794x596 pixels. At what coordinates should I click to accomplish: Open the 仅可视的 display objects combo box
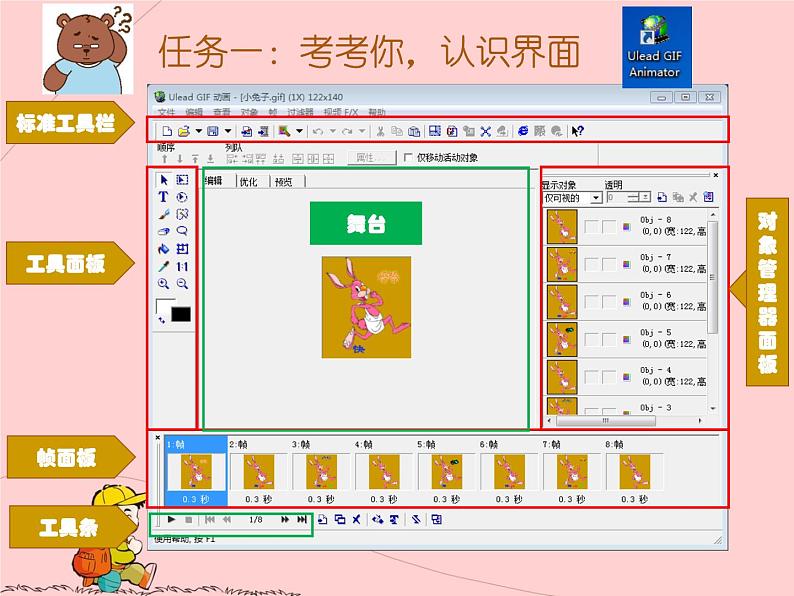pos(573,198)
